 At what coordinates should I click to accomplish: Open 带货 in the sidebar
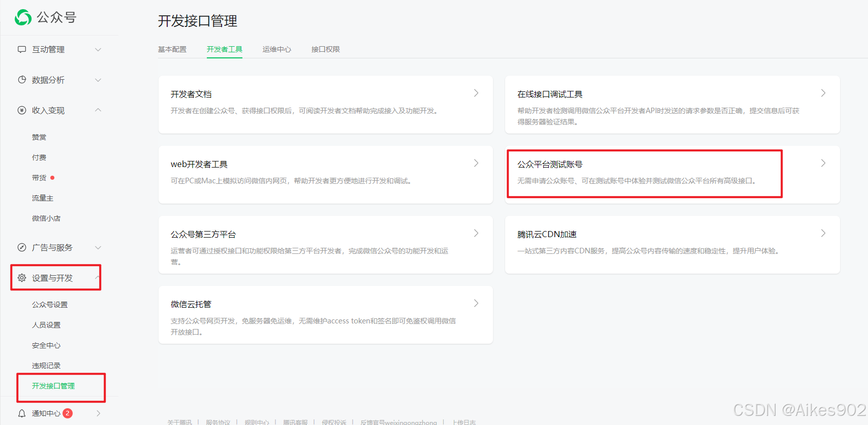39,178
